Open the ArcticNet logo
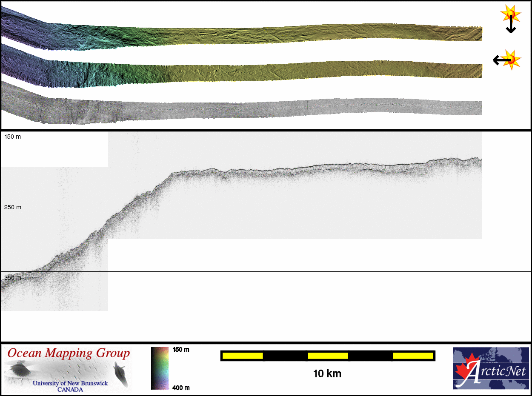The image size is (532, 396). (x=490, y=368)
